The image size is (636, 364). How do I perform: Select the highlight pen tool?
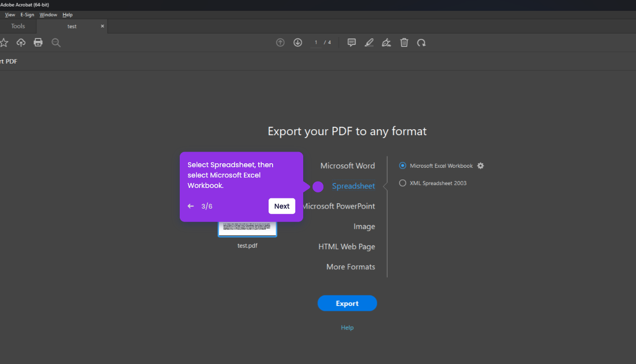(369, 42)
